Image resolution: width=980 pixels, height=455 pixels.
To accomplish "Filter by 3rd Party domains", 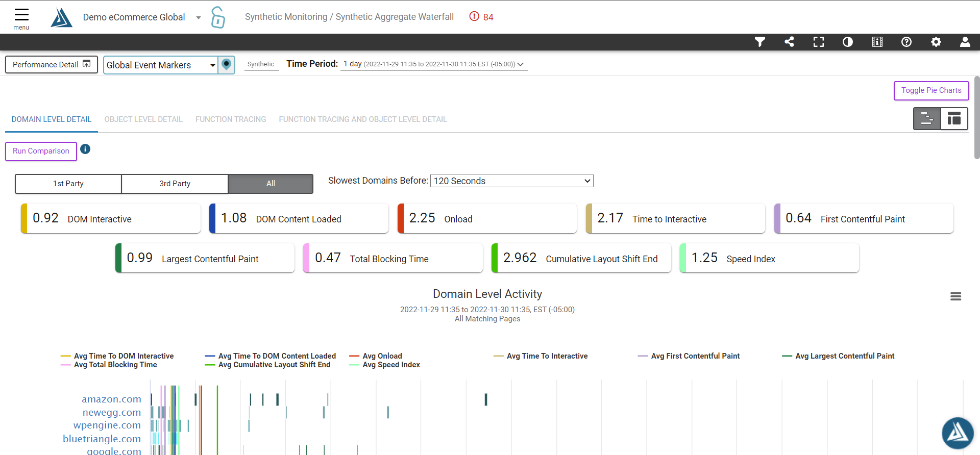I will coord(175,184).
